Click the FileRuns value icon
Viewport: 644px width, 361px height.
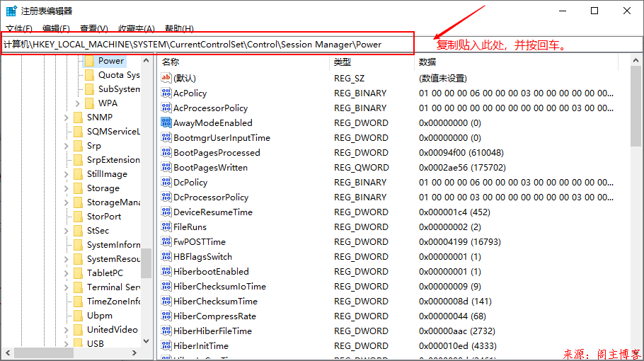(166, 227)
